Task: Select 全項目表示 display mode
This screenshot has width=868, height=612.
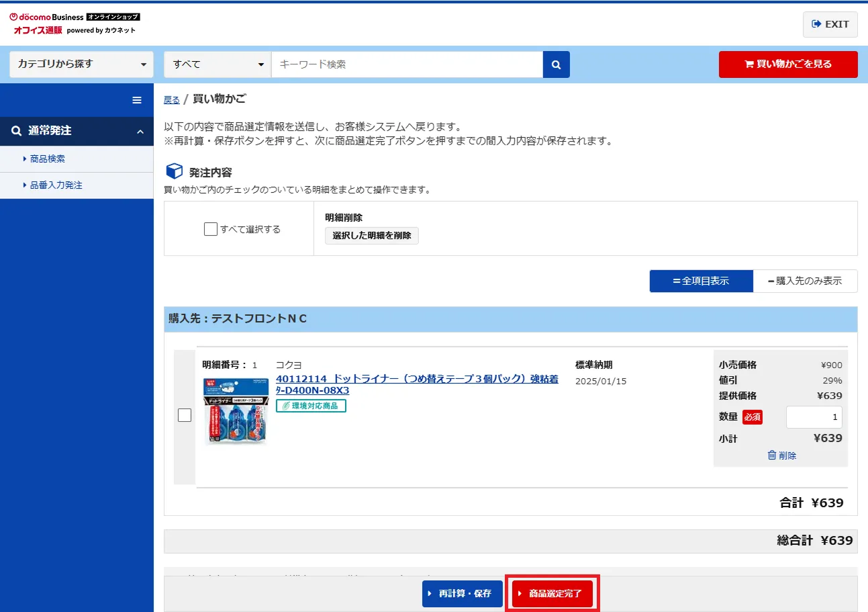Action: click(701, 281)
